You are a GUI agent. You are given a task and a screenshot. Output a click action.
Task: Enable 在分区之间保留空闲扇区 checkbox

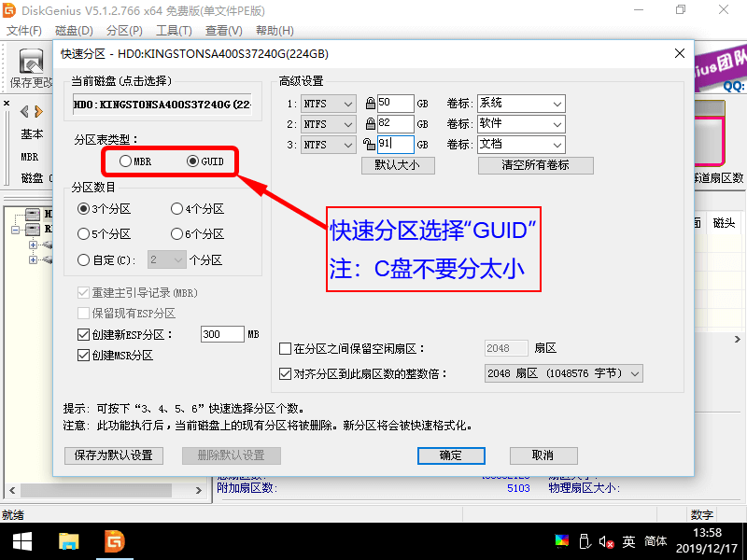tap(286, 349)
